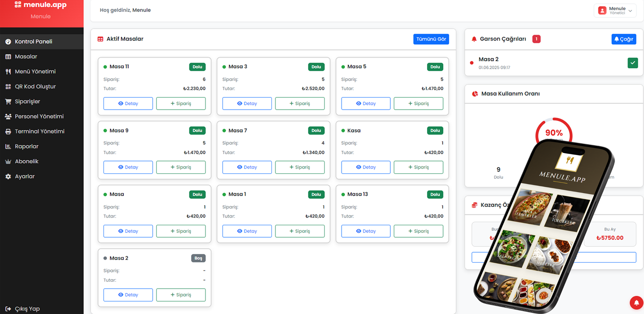Click the Abonelik crown icon
The image size is (644, 314).
8,161
